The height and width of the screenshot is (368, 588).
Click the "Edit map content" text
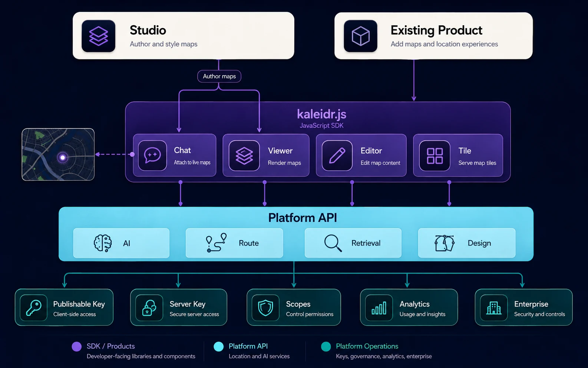pos(380,163)
